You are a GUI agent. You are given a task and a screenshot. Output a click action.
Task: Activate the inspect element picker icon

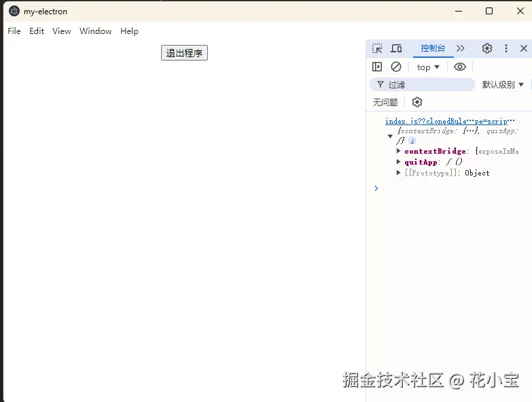tap(377, 48)
